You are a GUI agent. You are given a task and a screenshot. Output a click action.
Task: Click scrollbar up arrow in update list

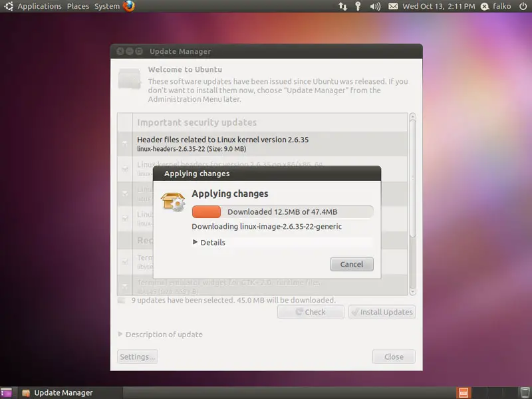pyautogui.click(x=412, y=116)
